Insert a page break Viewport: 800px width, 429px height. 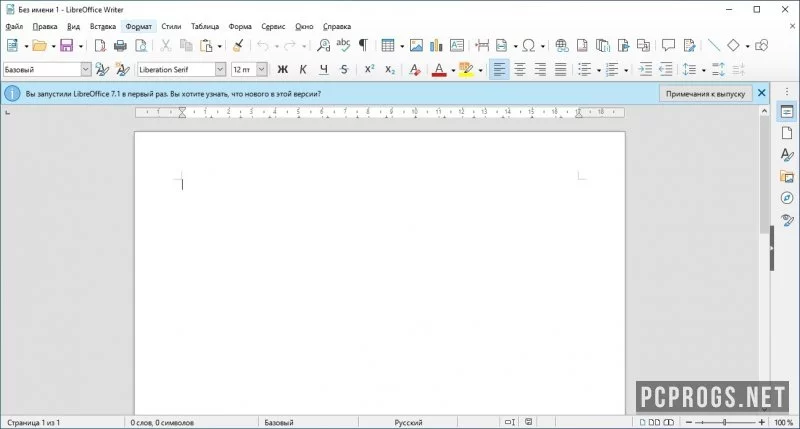coord(482,45)
